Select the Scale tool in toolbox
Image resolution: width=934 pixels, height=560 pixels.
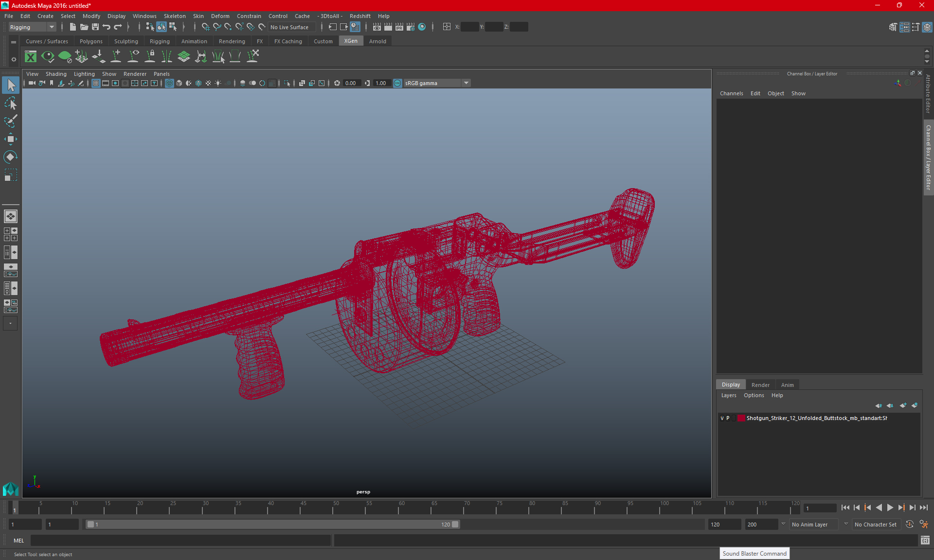click(10, 175)
